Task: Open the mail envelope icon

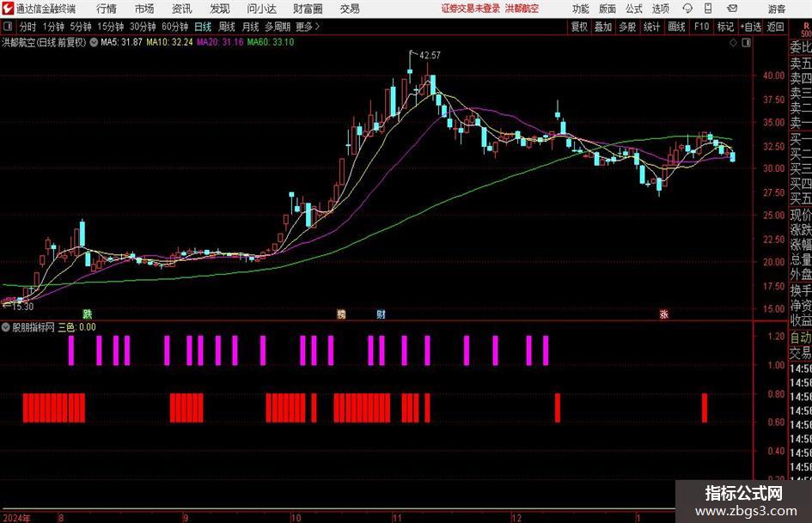Action: coord(732,9)
